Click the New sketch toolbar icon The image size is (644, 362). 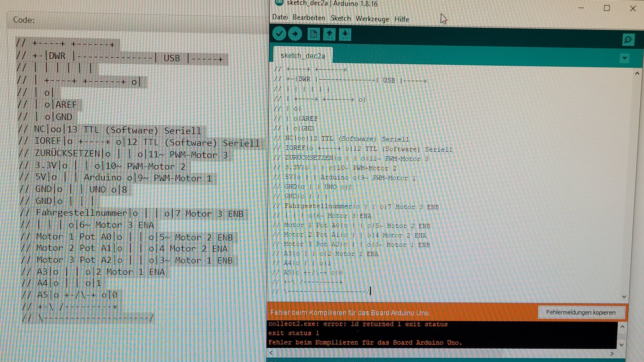(314, 34)
